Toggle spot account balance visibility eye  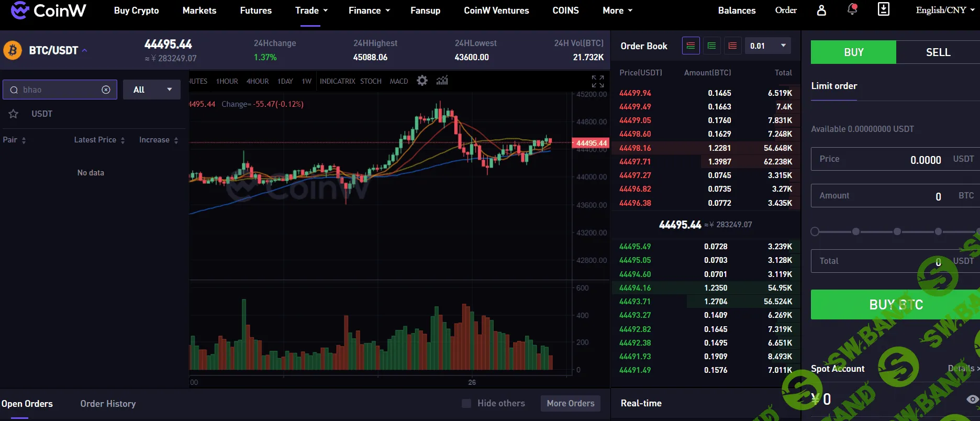(972, 399)
